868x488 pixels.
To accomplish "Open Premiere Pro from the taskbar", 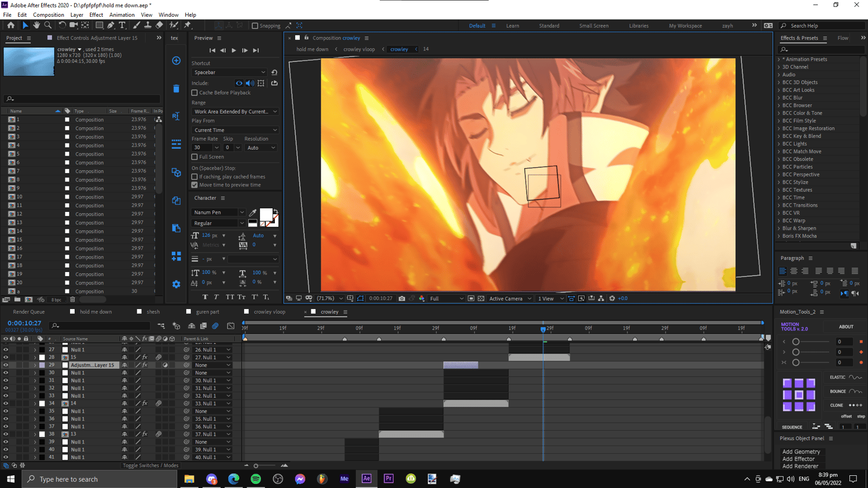I will pos(388,479).
